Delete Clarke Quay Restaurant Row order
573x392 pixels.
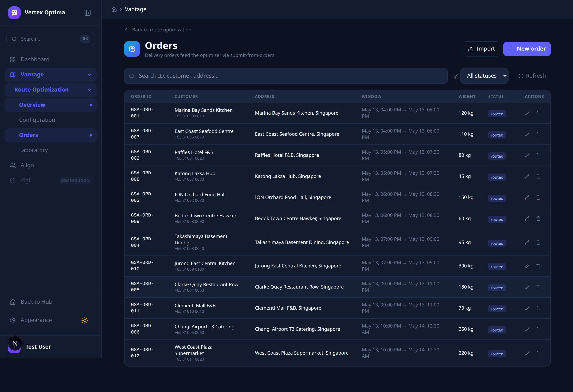point(538,287)
